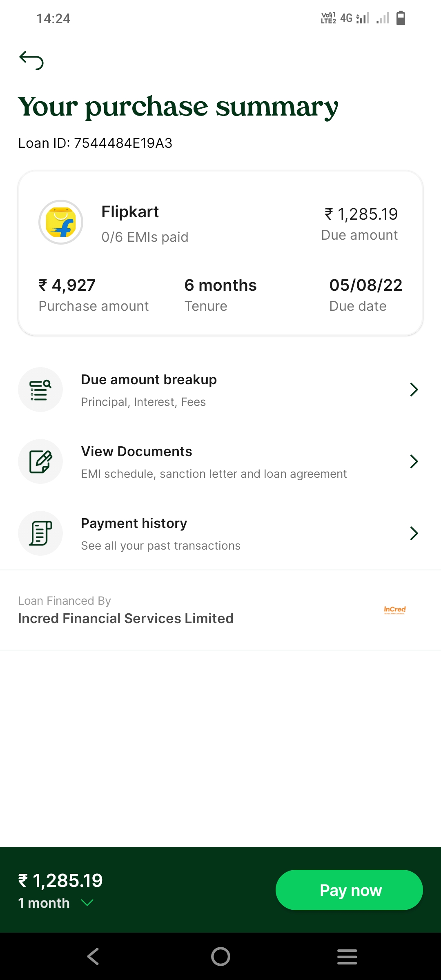
Task: Open View Documents chevron arrow
Action: [x=414, y=461]
